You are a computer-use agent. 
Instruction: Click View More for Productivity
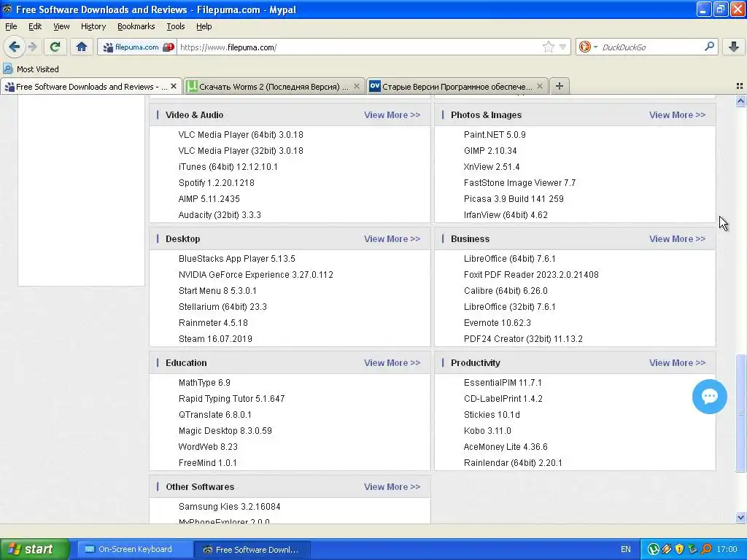pos(677,362)
